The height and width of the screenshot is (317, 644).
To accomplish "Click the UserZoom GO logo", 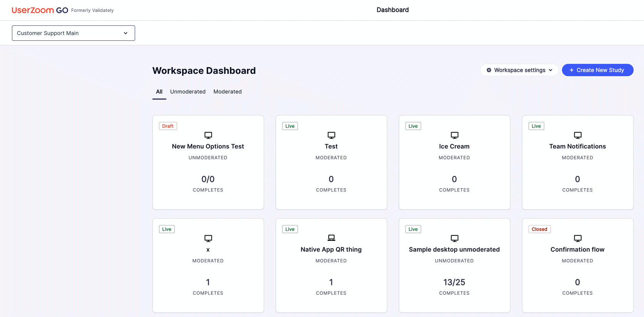I will (40, 10).
